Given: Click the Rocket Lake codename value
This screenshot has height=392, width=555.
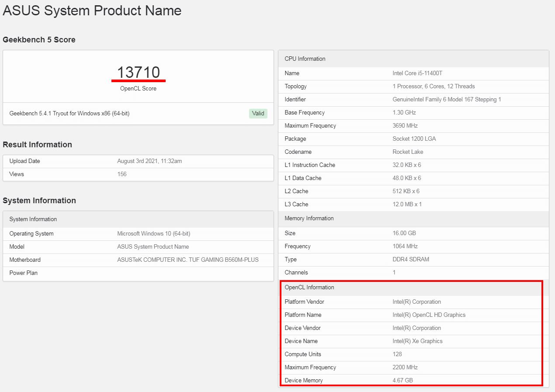Looking at the screenshot, I should (x=408, y=152).
